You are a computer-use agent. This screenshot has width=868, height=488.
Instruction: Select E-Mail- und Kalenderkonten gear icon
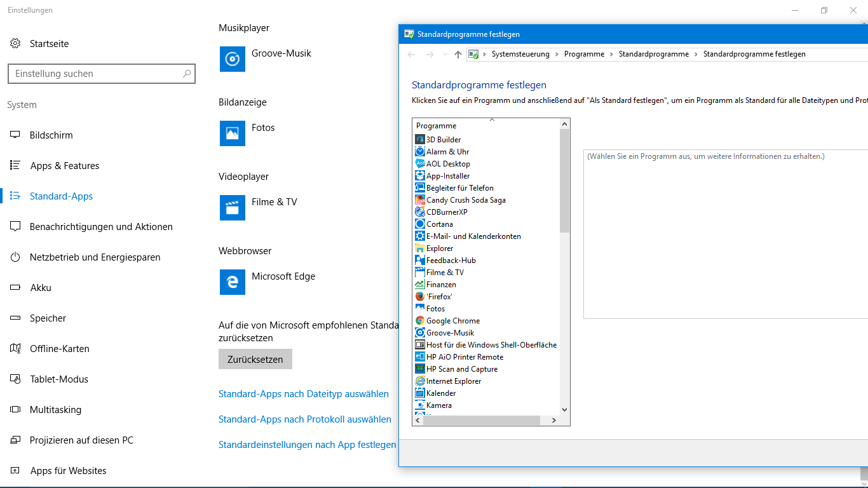point(420,236)
